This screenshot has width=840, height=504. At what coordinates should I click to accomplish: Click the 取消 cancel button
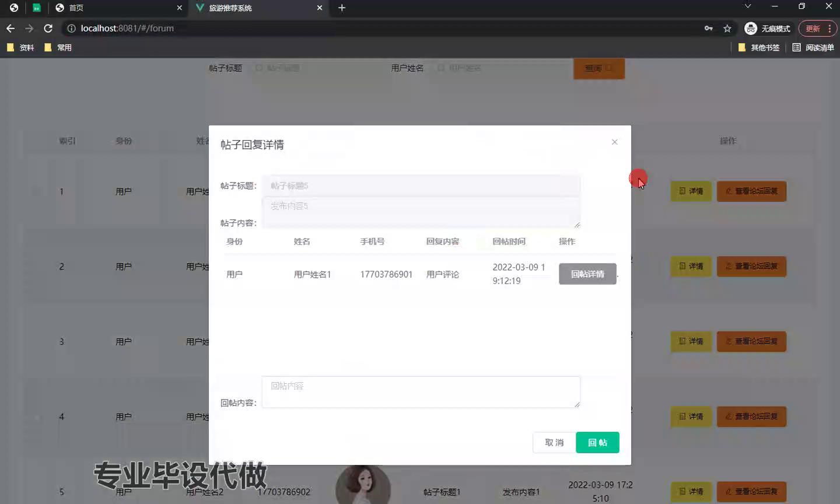point(554,443)
